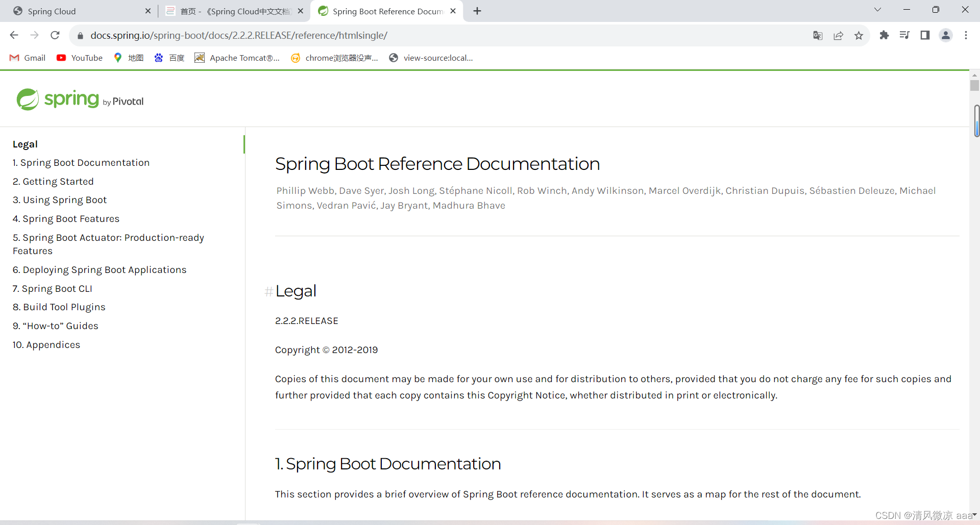Open the Extensions puzzle icon

click(x=884, y=35)
